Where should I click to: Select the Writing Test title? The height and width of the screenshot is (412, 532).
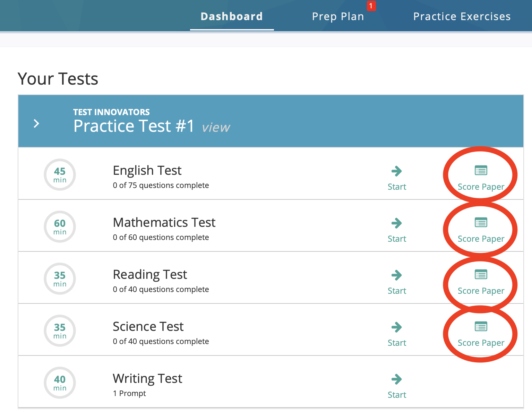[x=147, y=378]
